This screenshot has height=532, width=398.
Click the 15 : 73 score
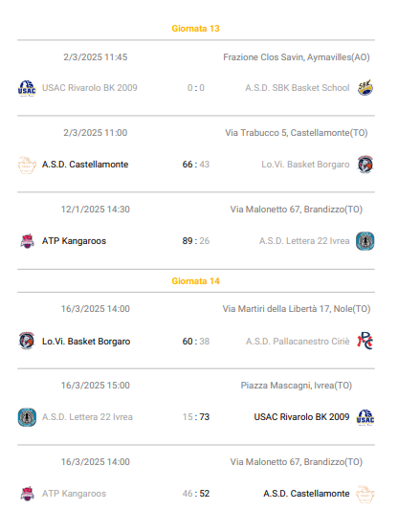[196, 417]
